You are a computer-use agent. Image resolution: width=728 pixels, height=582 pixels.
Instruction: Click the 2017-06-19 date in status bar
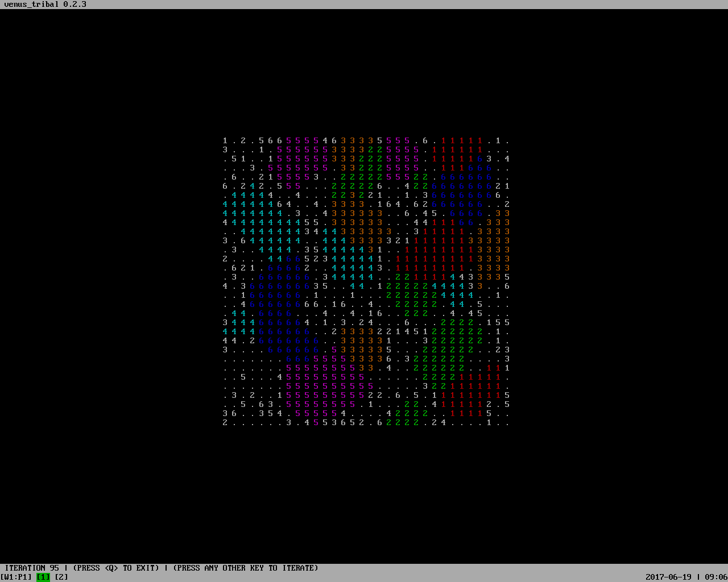tap(669, 577)
